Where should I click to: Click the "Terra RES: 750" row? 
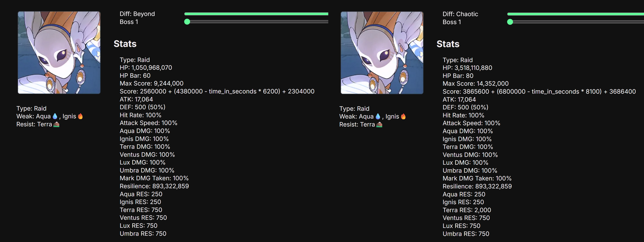(141, 210)
